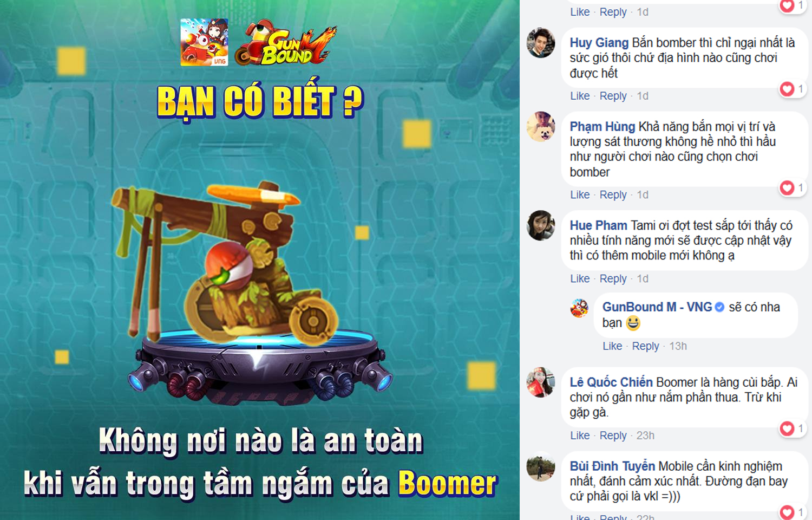Reply to Phạm Hùng's comment
The height and width of the screenshot is (520, 812).
point(613,194)
